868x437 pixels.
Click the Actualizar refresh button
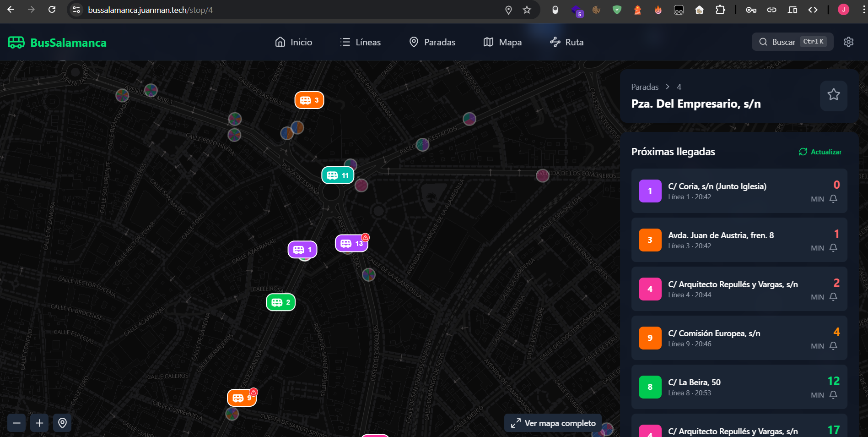coord(820,152)
